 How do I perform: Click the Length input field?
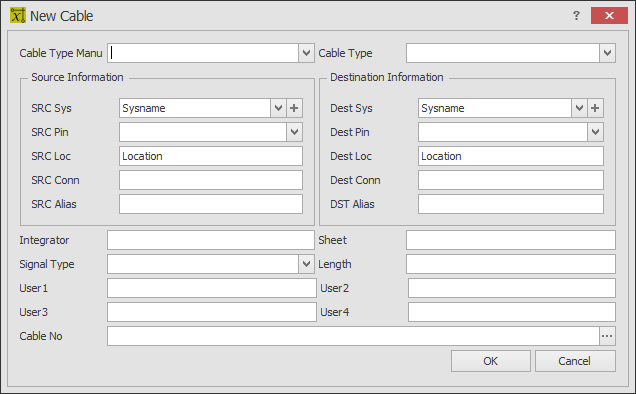(511, 264)
